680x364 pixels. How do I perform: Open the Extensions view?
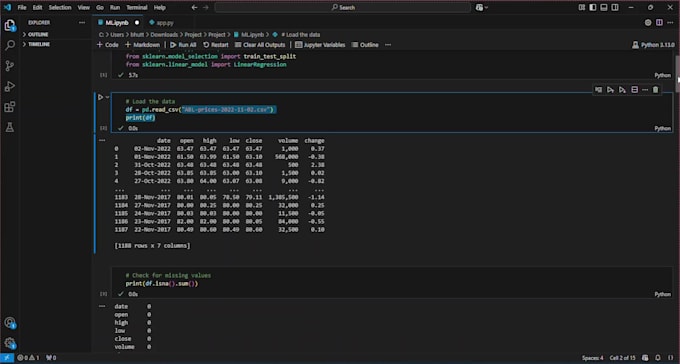10,106
